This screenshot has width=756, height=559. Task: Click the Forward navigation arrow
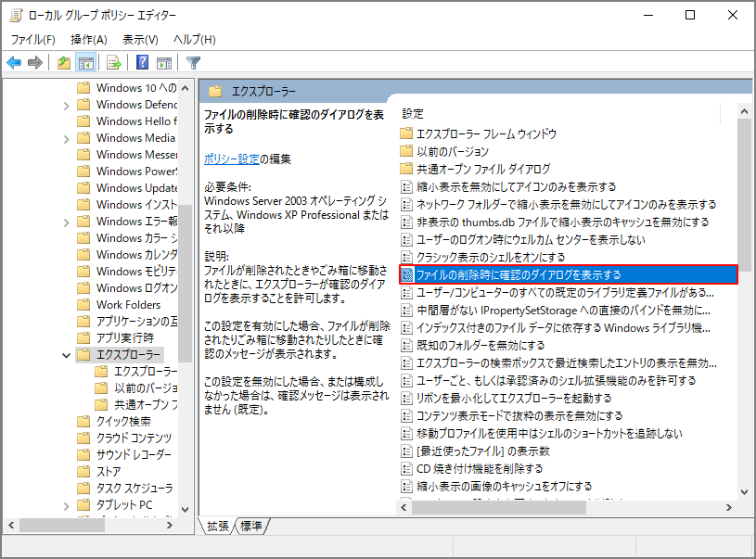point(34,62)
